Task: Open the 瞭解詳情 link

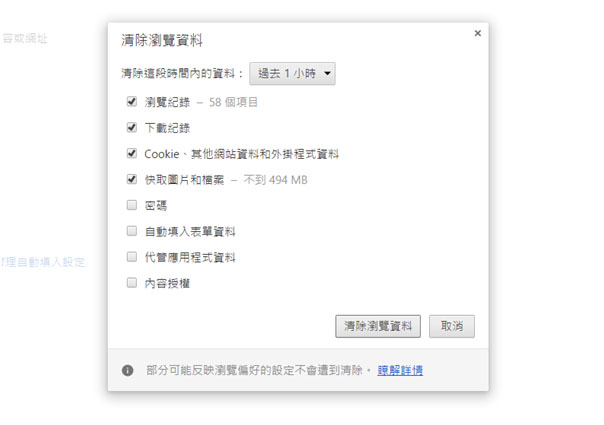Action: (400, 370)
